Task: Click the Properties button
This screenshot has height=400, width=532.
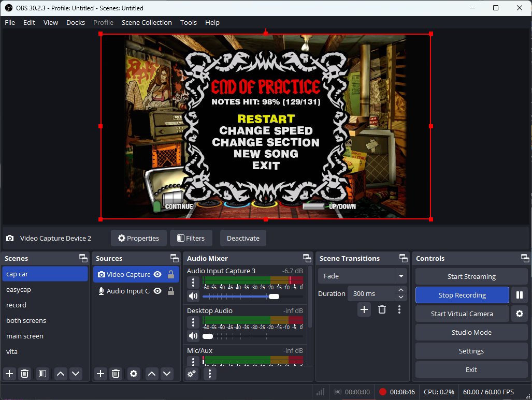Action: (x=138, y=239)
